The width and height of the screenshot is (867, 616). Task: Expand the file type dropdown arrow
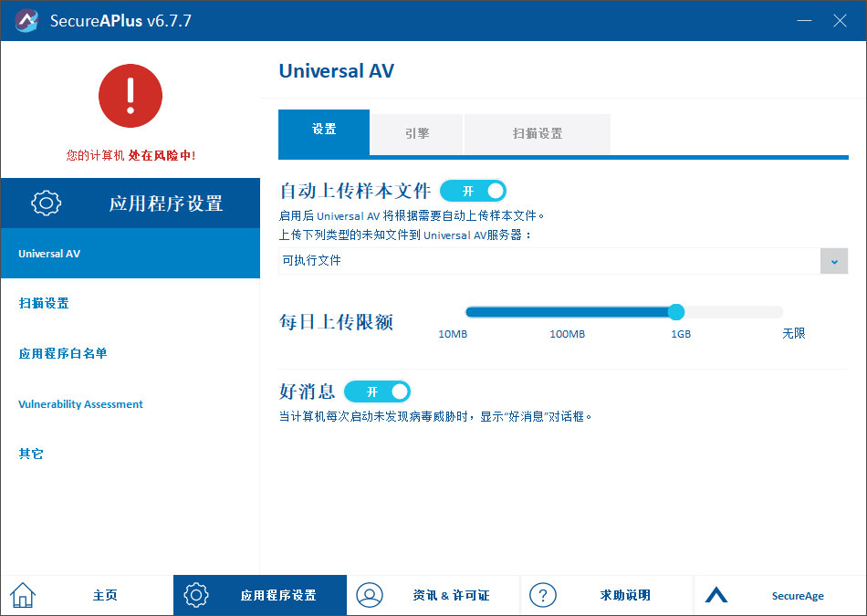(834, 261)
